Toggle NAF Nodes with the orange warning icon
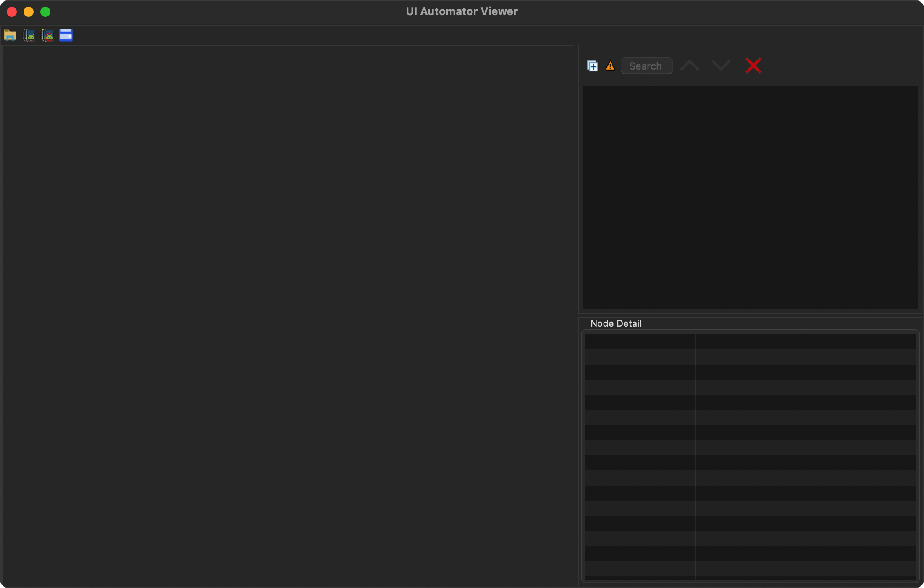 pyautogui.click(x=610, y=66)
